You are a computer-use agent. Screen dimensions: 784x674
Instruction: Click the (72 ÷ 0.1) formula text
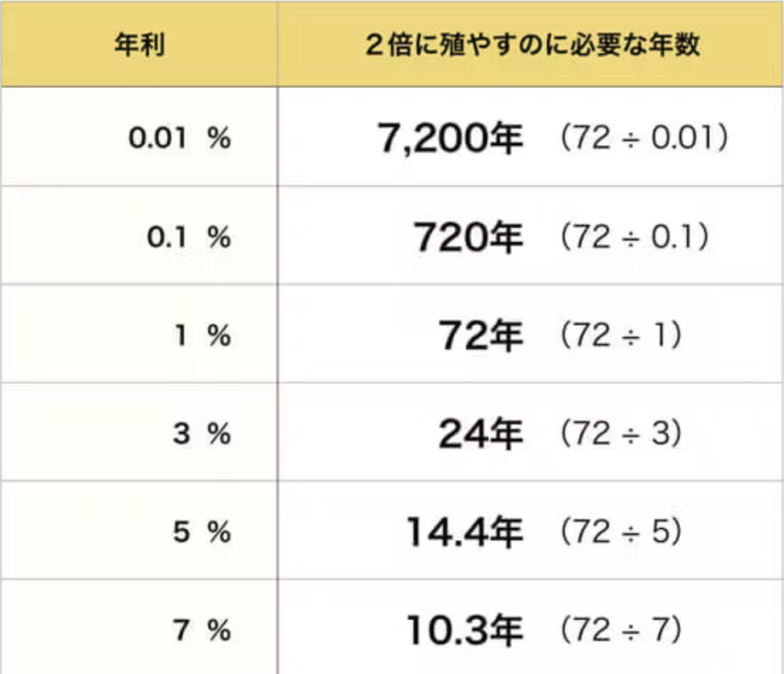(635, 237)
